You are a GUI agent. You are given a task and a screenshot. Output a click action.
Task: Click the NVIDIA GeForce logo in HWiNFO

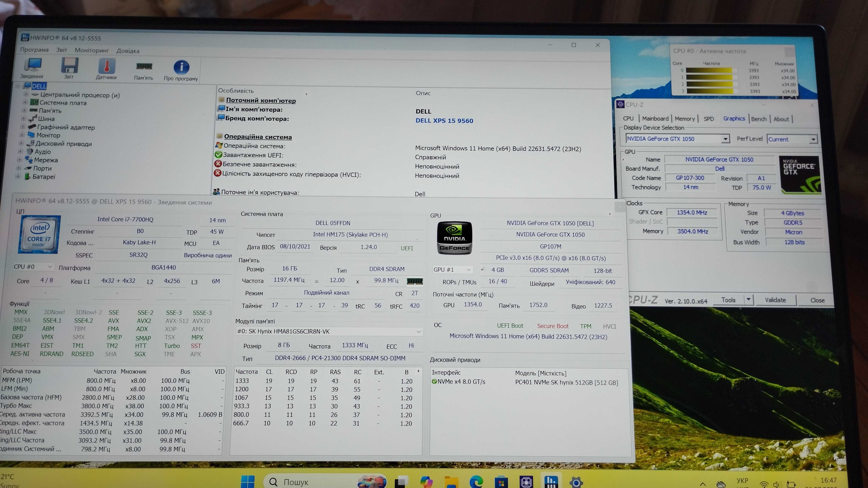454,238
